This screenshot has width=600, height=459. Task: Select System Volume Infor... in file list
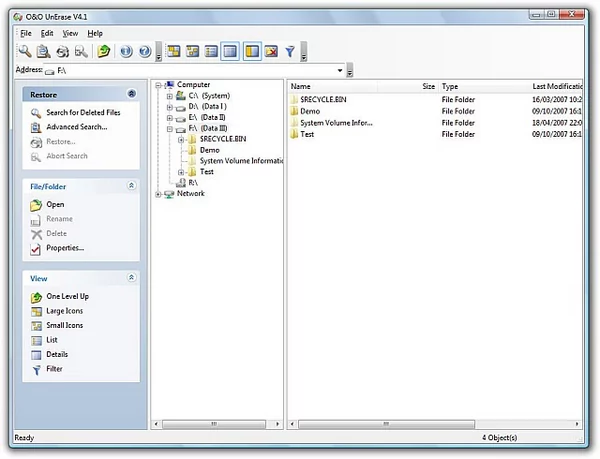point(336,123)
